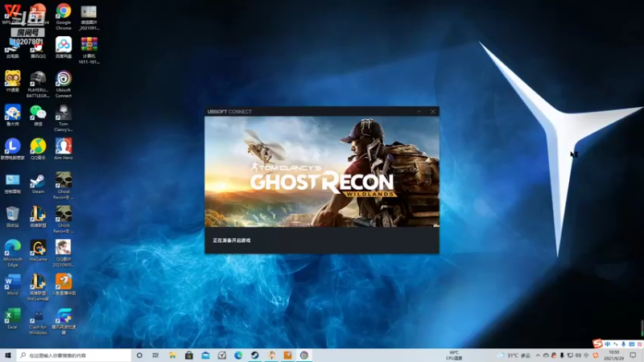The width and height of the screenshot is (644, 362).
Task: Open the 百度网盘 desktop shortcut
Action: [x=64, y=47]
